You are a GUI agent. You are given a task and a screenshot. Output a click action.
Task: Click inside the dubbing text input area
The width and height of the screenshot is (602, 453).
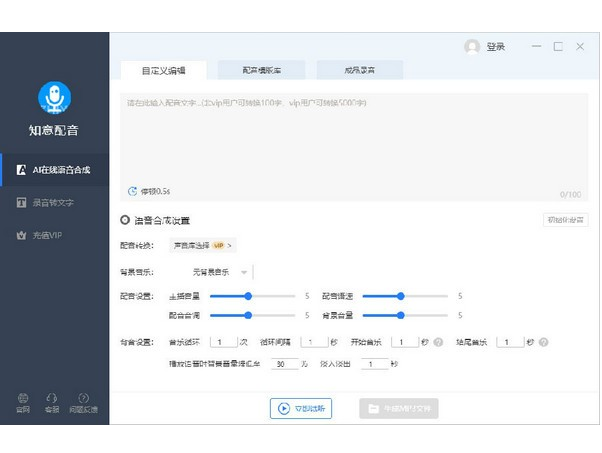(x=354, y=147)
